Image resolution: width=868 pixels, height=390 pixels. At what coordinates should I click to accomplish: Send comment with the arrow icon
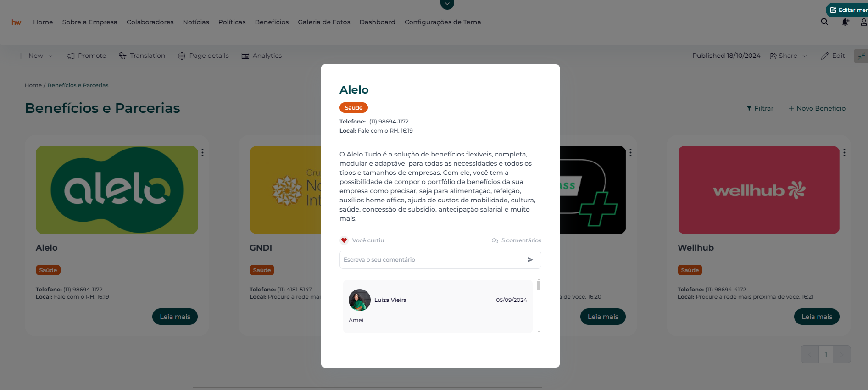[530, 260]
